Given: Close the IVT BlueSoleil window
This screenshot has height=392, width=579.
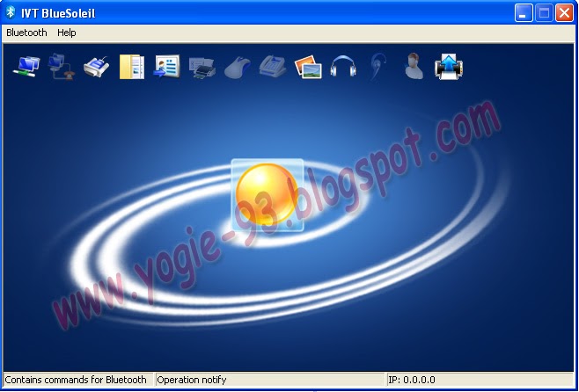Looking at the screenshot, I should (565, 13).
